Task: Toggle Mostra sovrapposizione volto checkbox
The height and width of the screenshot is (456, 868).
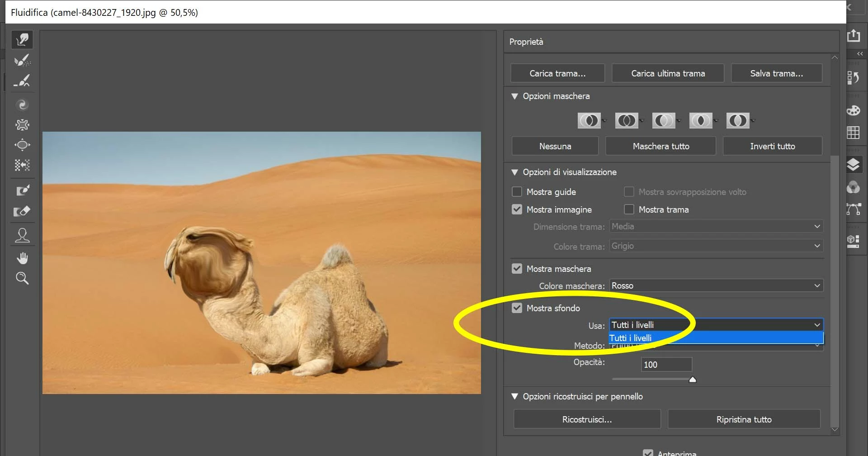Action: (629, 192)
